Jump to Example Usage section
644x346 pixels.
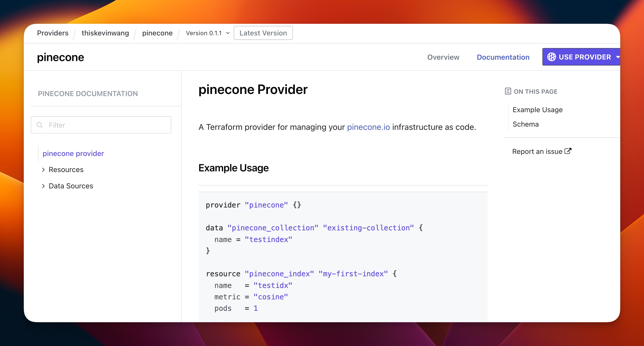click(538, 110)
